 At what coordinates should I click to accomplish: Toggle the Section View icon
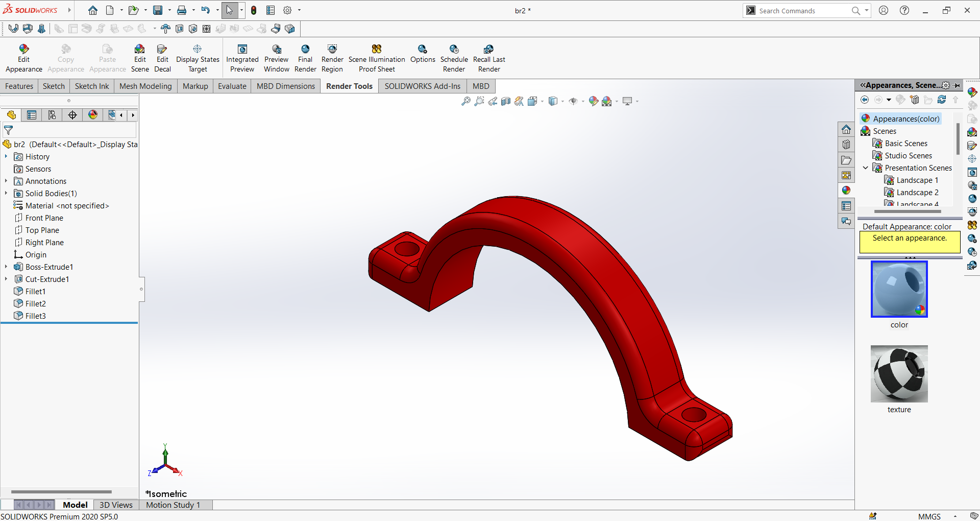point(506,101)
